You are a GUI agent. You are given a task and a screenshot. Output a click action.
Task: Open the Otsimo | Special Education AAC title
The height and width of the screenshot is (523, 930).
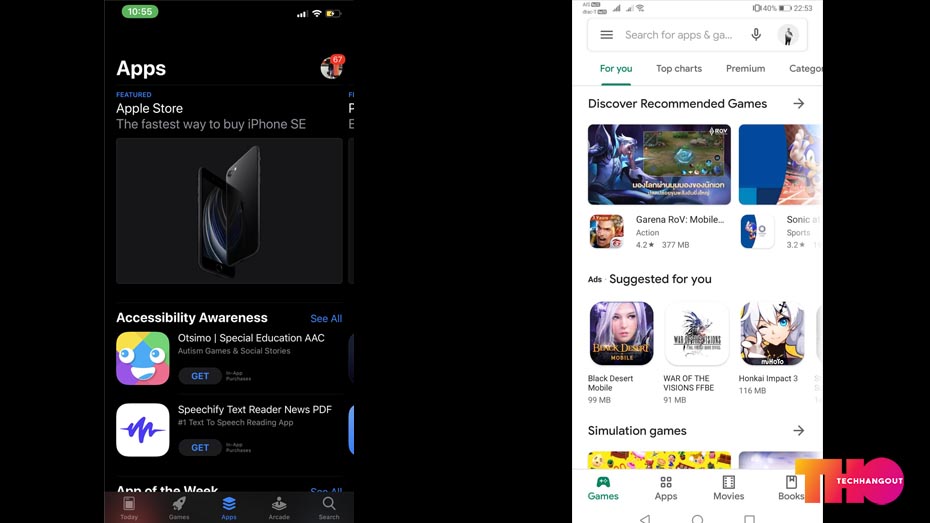coord(251,338)
